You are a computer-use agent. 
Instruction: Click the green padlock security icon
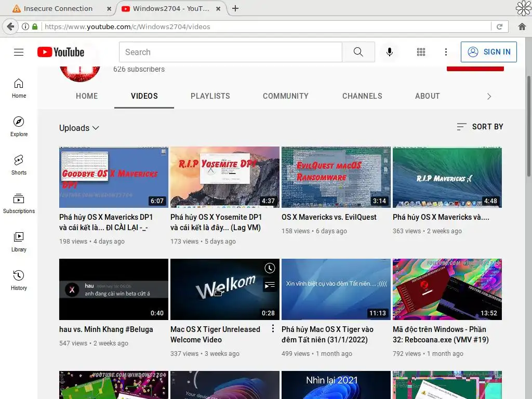point(35,26)
